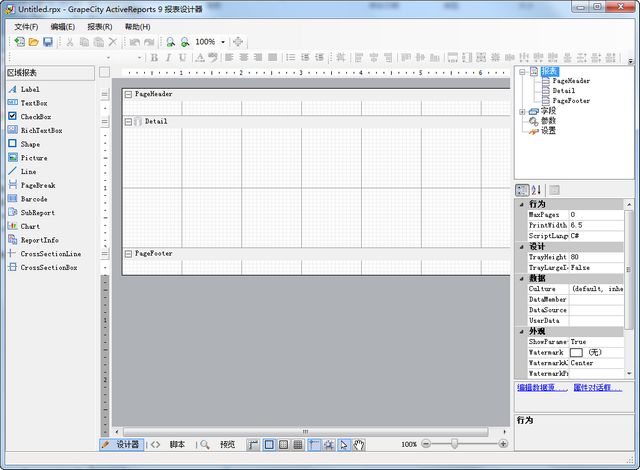This screenshot has width=640, height=470.
Task: Collapse the PageHeader section
Action: [128, 94]
